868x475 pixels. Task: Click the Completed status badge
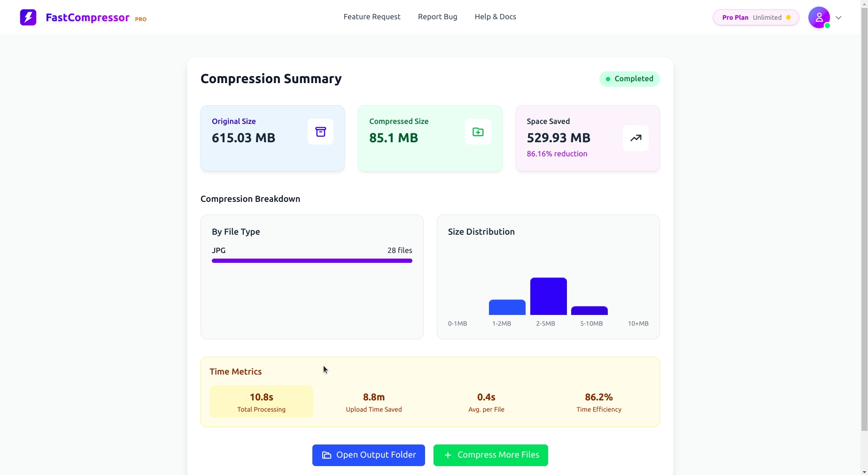629,79
